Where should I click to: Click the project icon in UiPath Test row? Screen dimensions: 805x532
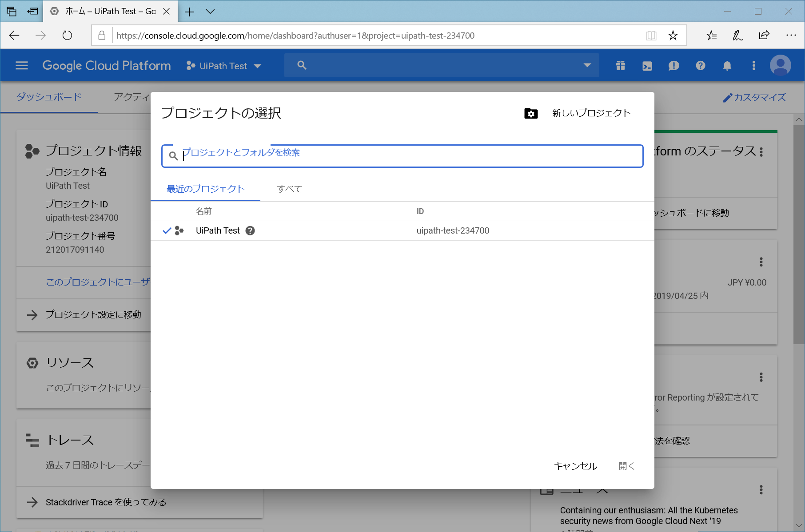tap(179, 230)
